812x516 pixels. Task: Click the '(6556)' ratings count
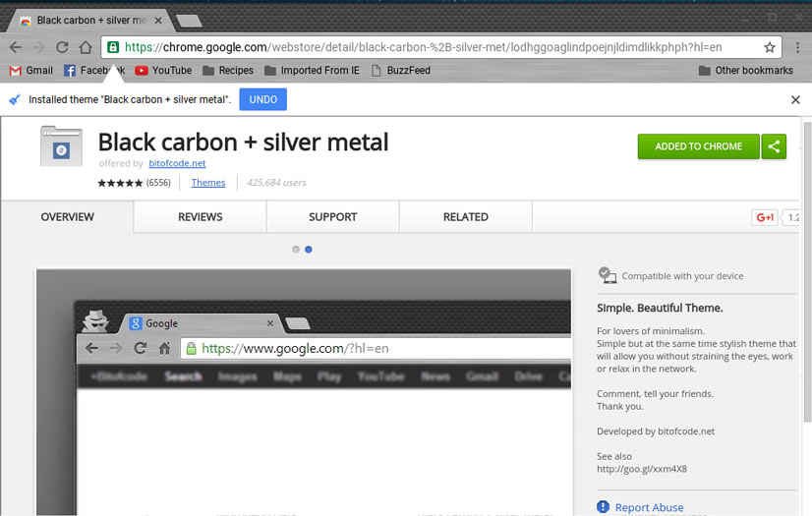pyautogui.click(x=158, y=183)
